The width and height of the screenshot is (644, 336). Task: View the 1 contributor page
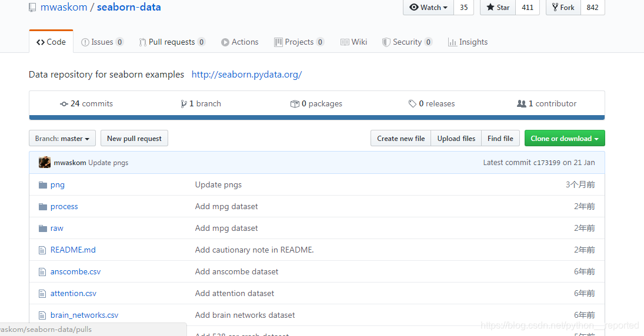546,104
